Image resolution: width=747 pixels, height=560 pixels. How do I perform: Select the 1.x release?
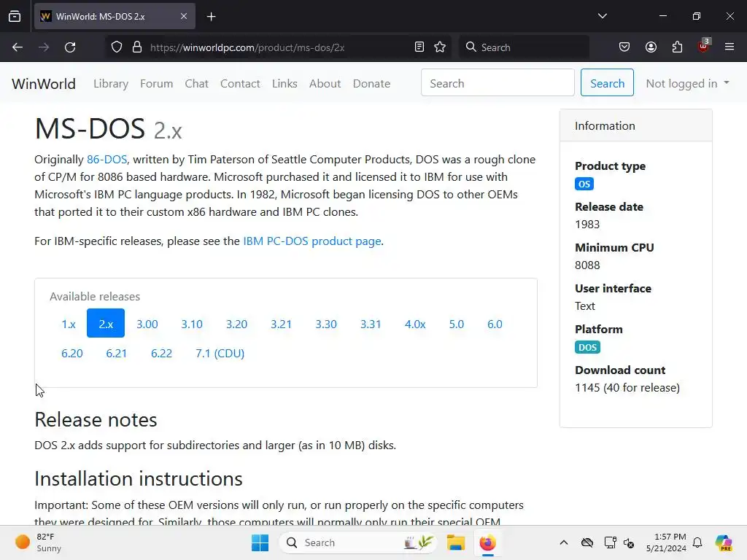pos(69,324)
